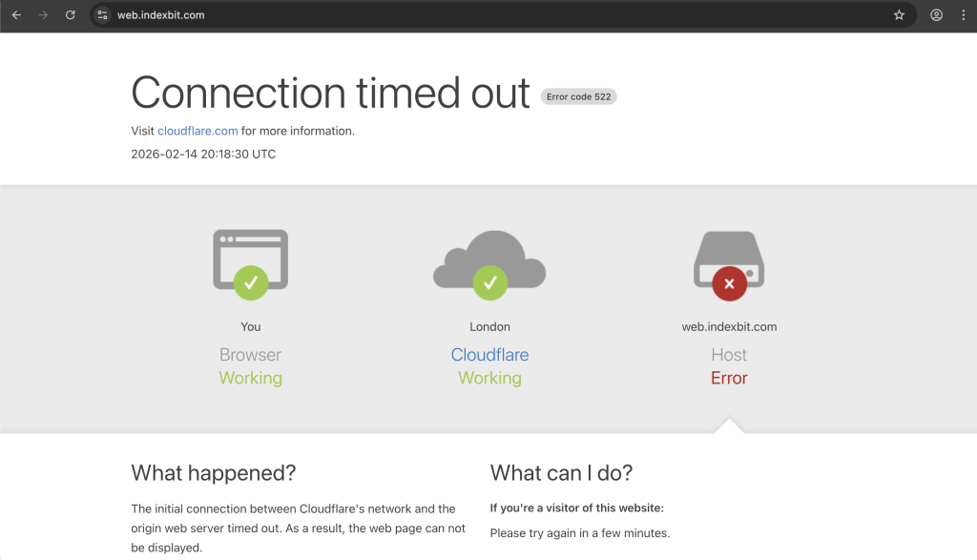977x560 pixels.
Task: Open the browser profile icon
Action: click(x=937, y=15)
